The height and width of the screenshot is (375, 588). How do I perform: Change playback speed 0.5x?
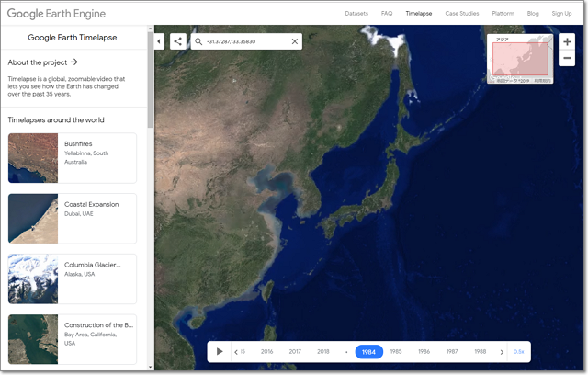tap(519, 351)
